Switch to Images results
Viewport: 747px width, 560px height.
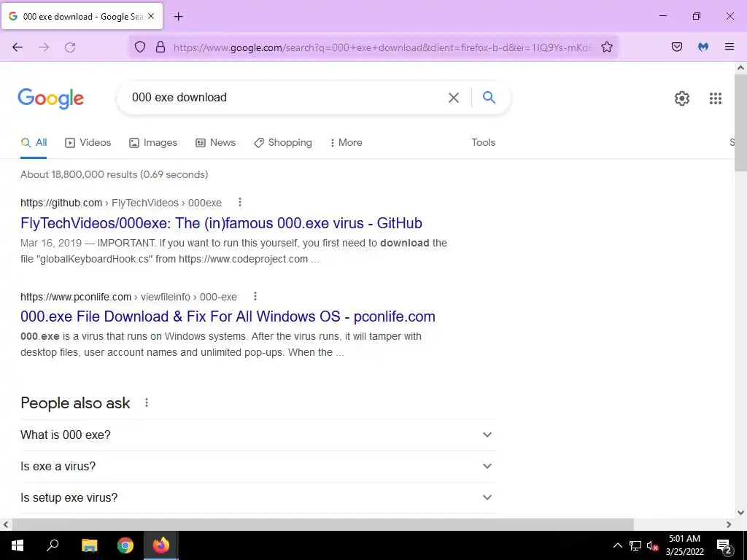[x=153, y=142]
